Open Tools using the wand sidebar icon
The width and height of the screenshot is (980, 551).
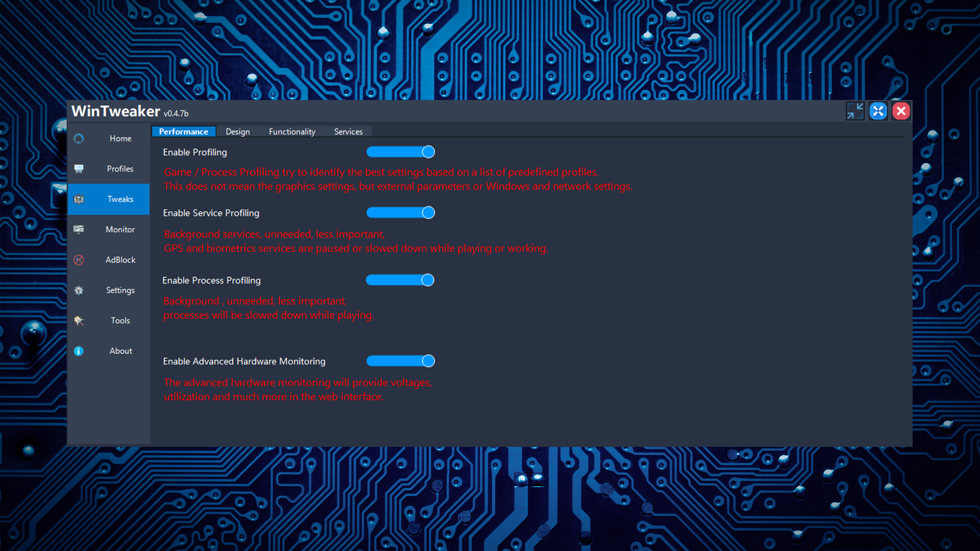pyautogui.click(x=78, y=321)
